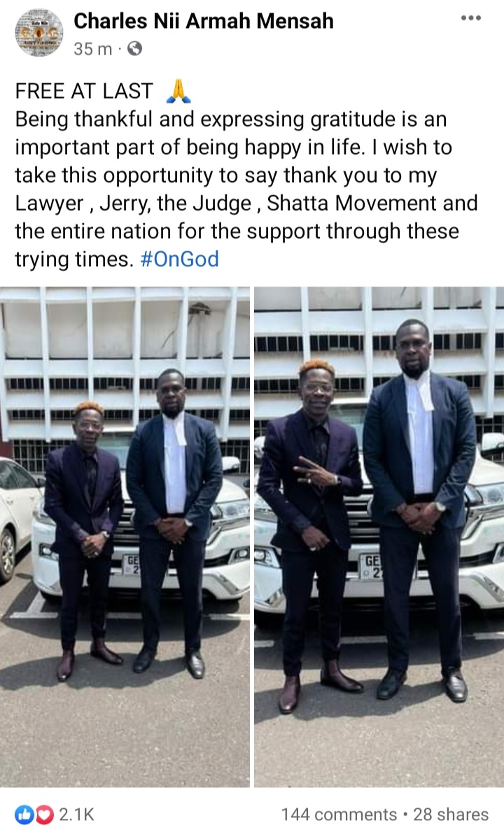This screenshot has height=837, width=504.
Task: Click the FREE AT LAST heading text
Action: tap(84, 91)
